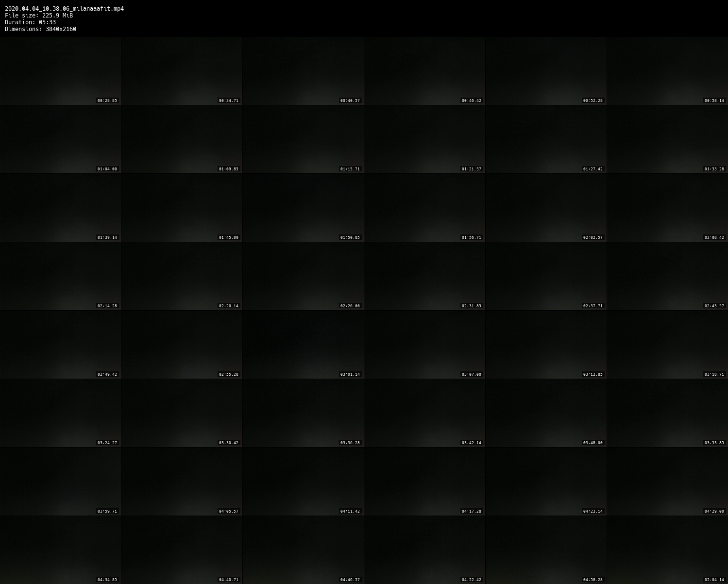Select the thumbnail at 04:29.00
This screenshot has height=584, width=728.
pyautogui.click(x=667, y=482)
